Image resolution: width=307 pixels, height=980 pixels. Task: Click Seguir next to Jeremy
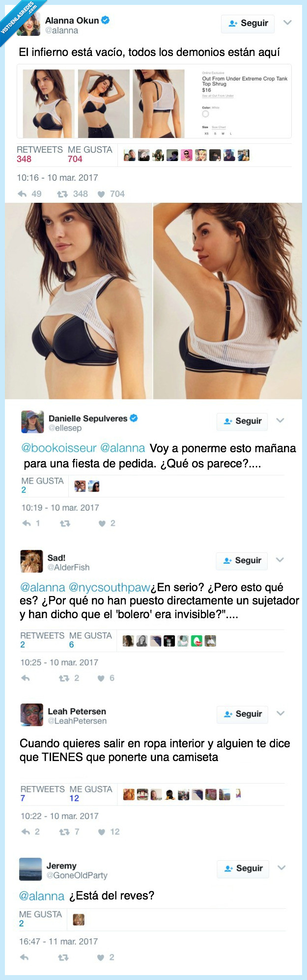pyautogui.click(x=243, y=869)
